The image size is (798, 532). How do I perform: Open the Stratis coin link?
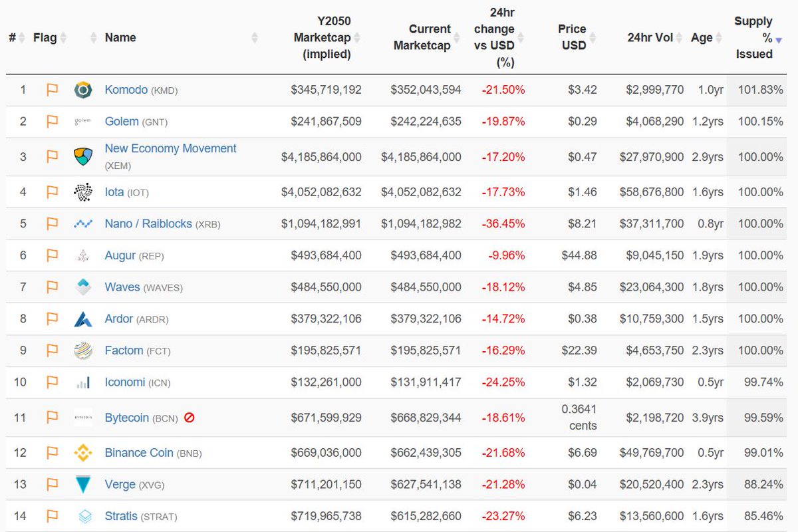point(121,517)
